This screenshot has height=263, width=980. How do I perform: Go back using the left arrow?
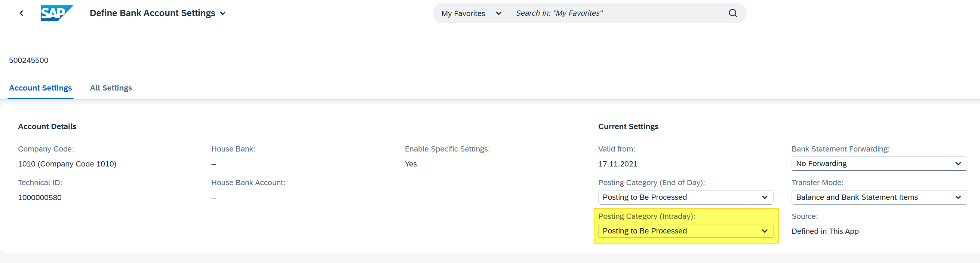(x=22, y=13)
